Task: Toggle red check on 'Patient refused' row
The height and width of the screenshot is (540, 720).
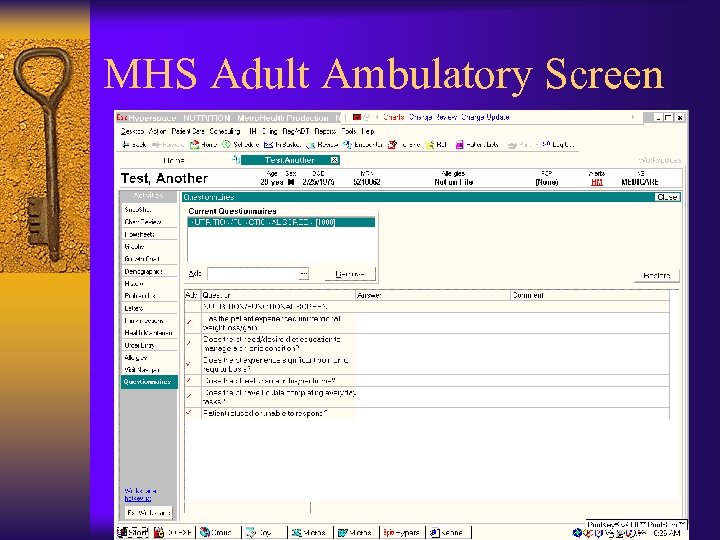Action: click(189, 412)
